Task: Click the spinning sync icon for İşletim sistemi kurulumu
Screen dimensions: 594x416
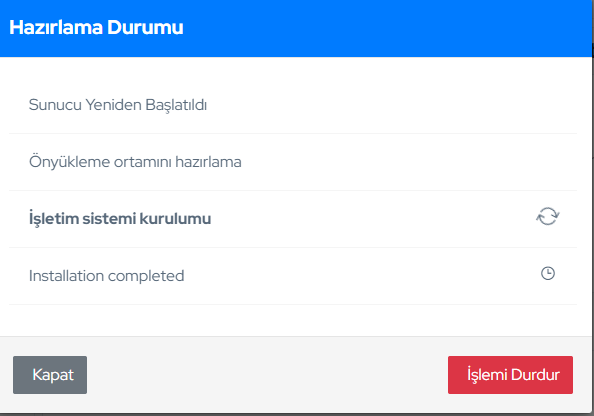Action: click(548, 217)
